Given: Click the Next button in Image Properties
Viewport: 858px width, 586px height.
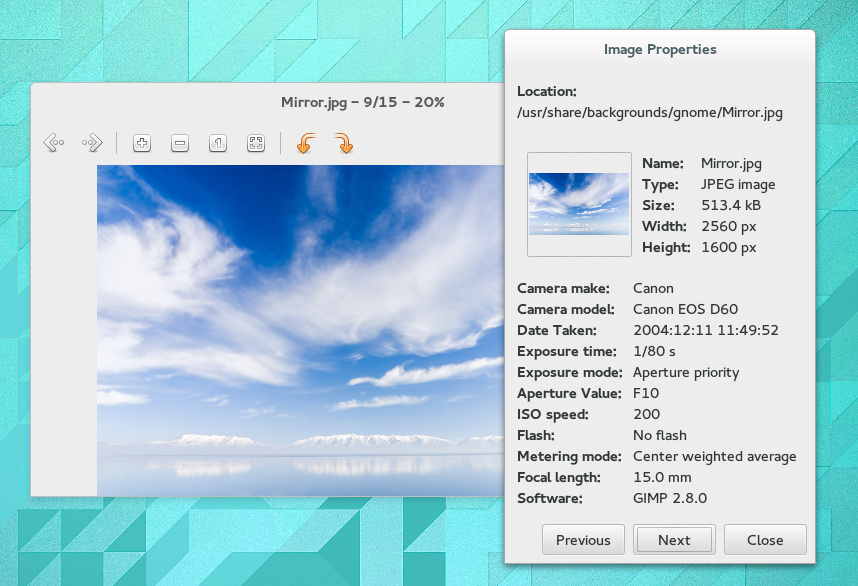Looking at the screenshot, I should coord(674,539).
